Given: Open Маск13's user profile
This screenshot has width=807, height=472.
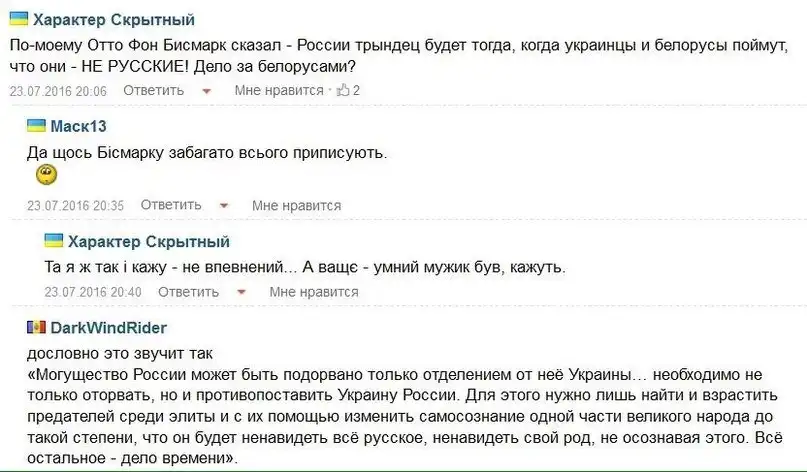Looking at the screenshot, I should pyautogui.click(x=78, y=127).
